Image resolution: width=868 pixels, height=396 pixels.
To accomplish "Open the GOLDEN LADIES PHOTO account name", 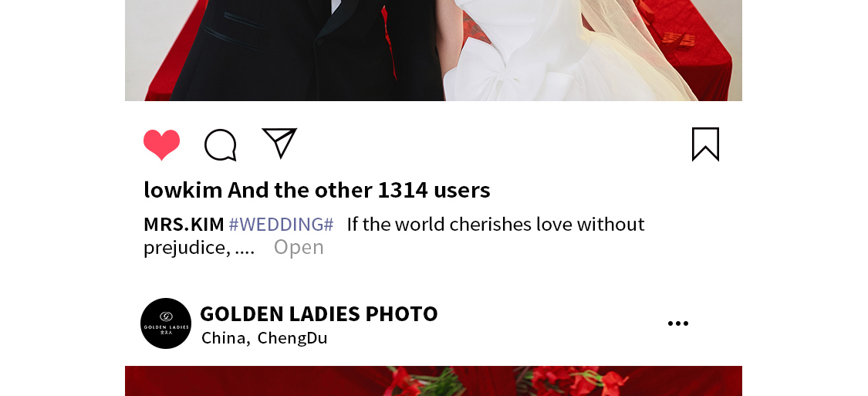I will coord(319,314).
